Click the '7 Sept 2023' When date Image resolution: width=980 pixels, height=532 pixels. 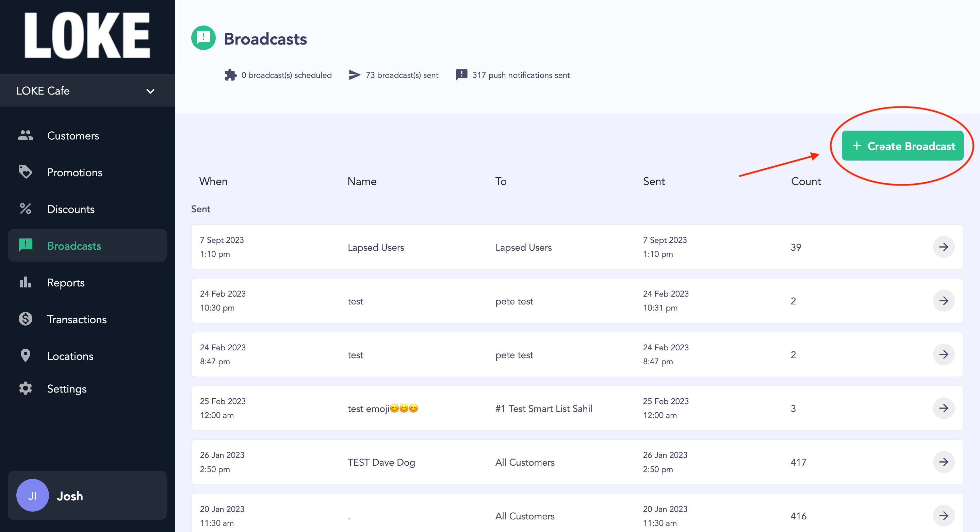coord(222,240)
